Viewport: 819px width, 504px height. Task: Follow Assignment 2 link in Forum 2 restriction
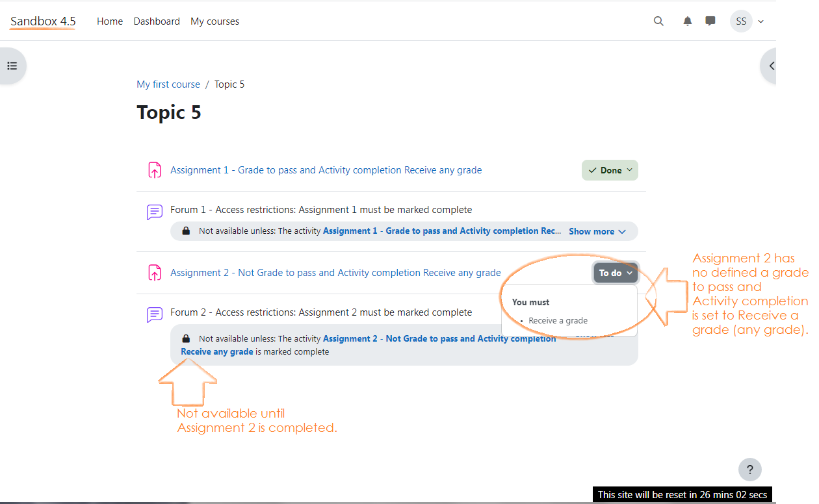pos(369,345)
